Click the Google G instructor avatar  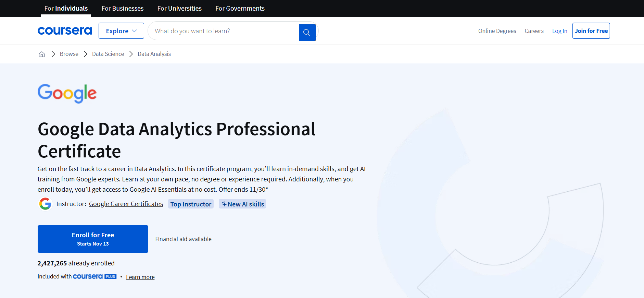pyautogui.click(x=45, y=204)
